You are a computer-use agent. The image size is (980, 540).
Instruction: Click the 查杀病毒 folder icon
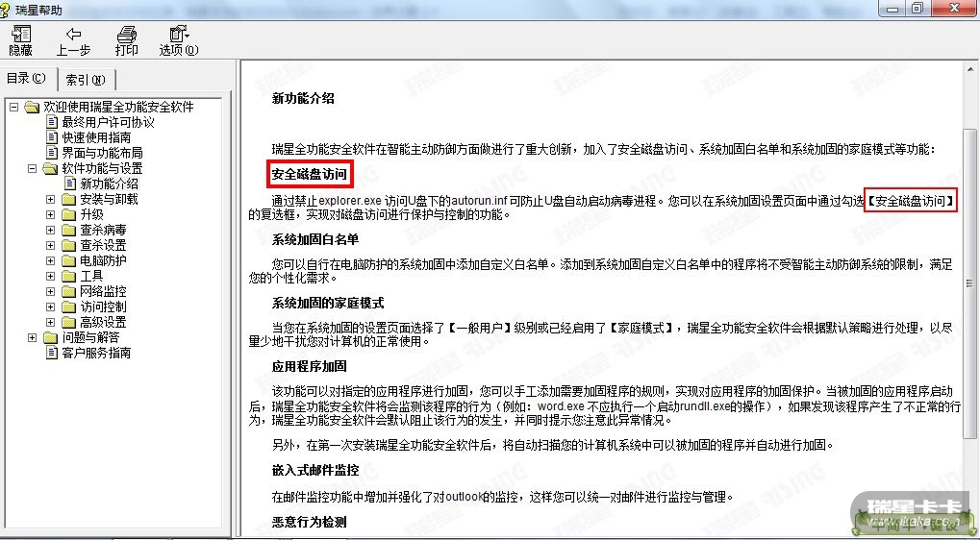click(x=68, y=230)
